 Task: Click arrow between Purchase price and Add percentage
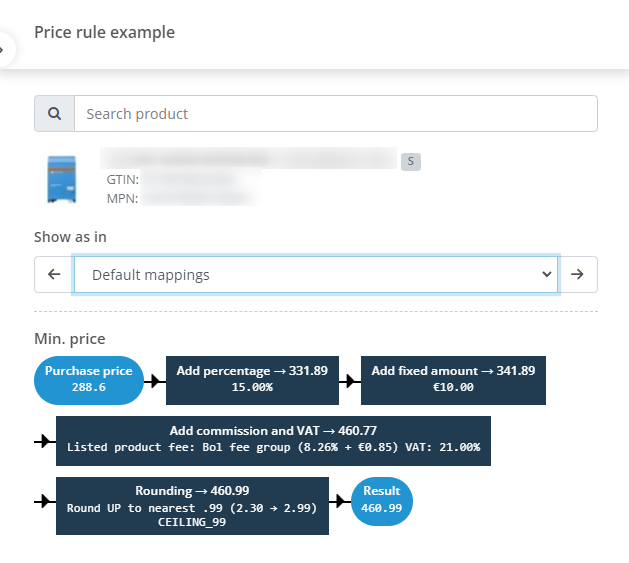[153, 380]
